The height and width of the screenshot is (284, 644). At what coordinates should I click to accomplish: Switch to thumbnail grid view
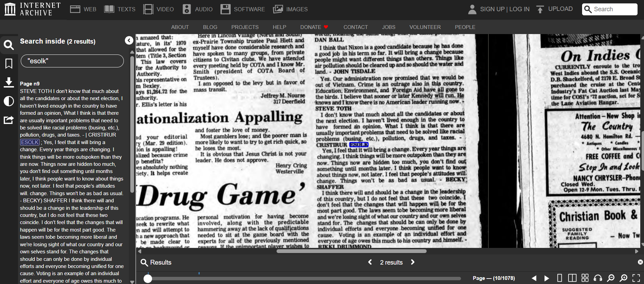tap(585, 278)
